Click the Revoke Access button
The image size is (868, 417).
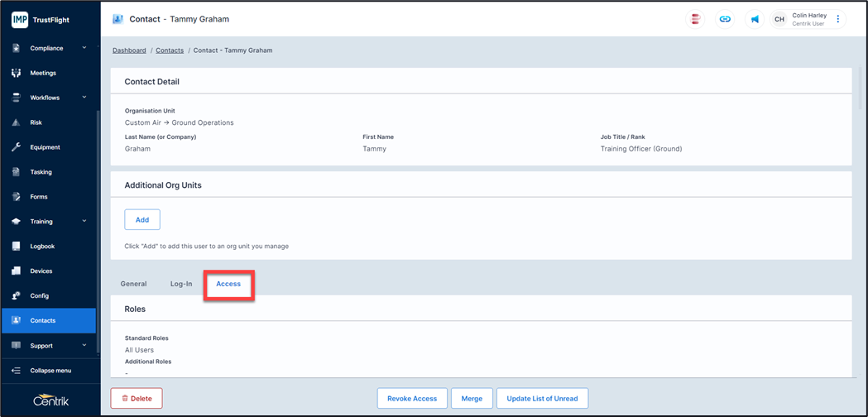pos(412,398)
